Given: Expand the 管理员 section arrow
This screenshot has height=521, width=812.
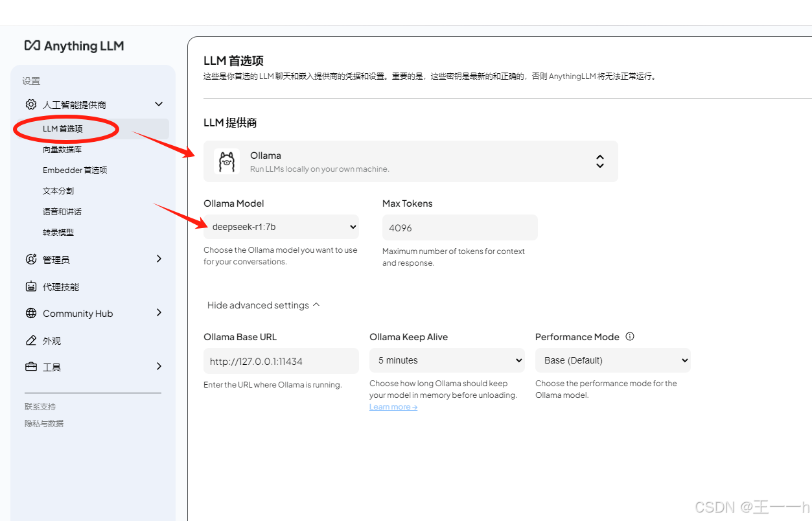Looking at the screenshot, I should point(159,259).
